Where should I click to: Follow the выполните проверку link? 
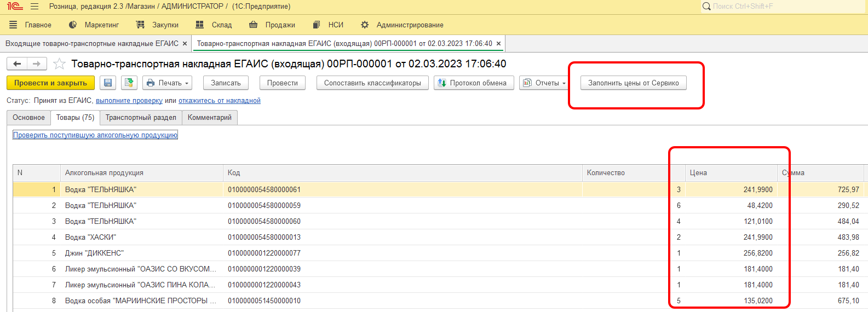(x=129, y=101)
